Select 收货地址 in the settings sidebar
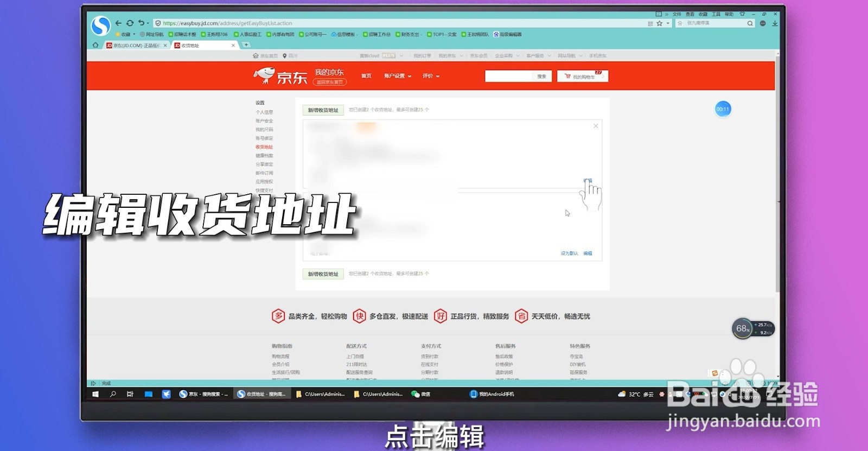The image size is (868, 451). coord(264,147)
